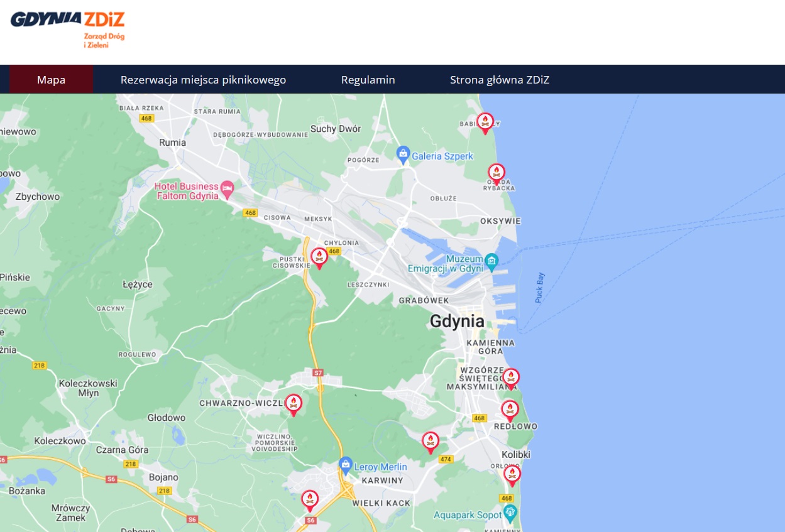Click the Mrówczy Zamek label
Viewport: 785px width, 532px height.
click(70, 513)
